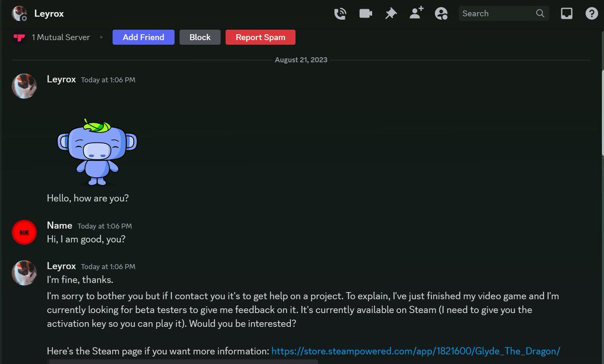
Task: Click the mutual server icon
Action: click(19, 37)
